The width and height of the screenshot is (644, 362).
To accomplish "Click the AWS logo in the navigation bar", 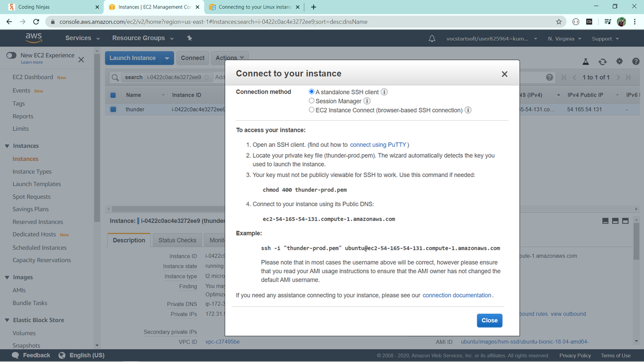I will [x=33, y=38].
